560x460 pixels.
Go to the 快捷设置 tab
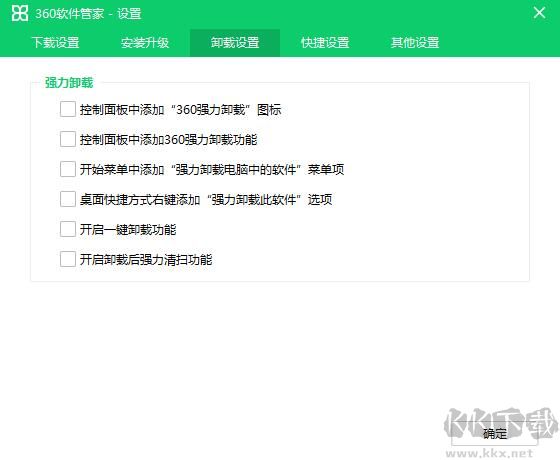click(325, 43)
